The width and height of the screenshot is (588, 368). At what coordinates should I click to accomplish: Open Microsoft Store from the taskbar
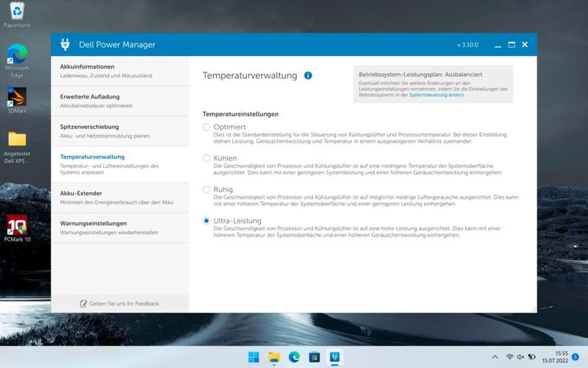315,357
